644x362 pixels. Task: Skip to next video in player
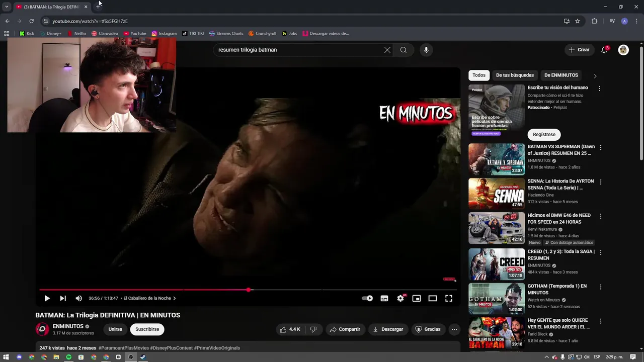pos(63,298)
